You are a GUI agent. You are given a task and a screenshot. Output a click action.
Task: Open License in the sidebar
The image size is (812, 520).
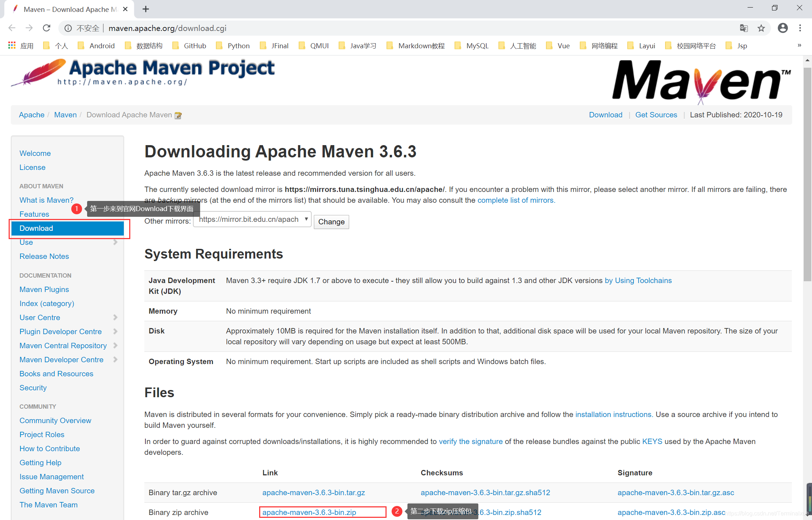click(32, 167)
